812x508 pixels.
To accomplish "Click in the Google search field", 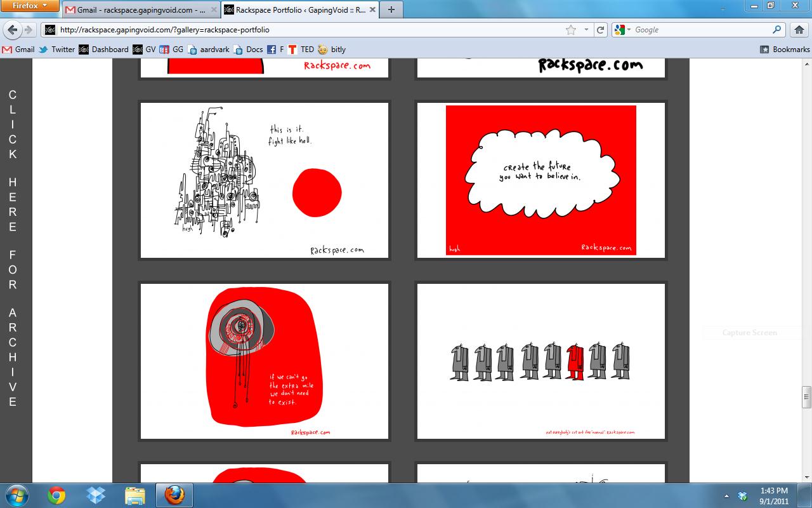I will [701, 30].
